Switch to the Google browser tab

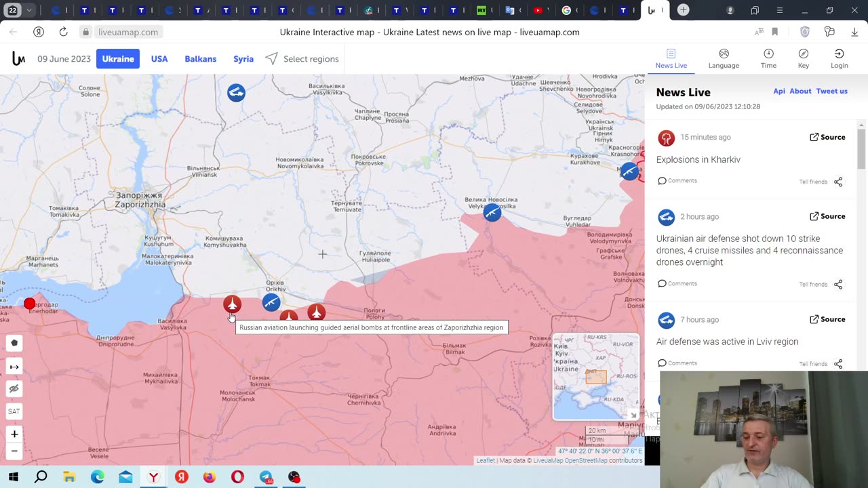(567, 10)
